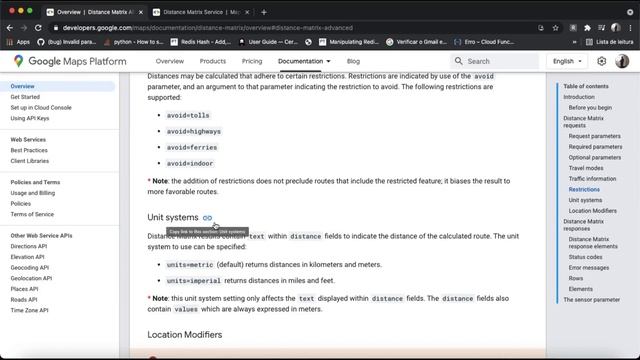Open a new browser tab with plus
Screen dimensions: 640x360
pos(264,12)
